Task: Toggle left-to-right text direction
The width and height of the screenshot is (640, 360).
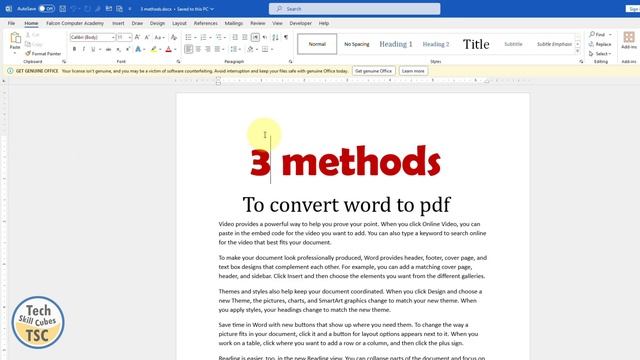Action: tap(255, 37)
